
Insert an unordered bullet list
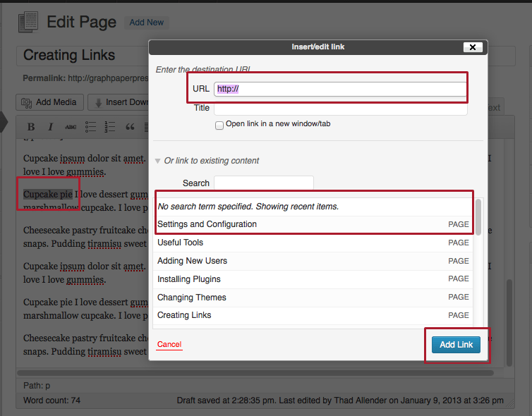(x=90, y=127)
